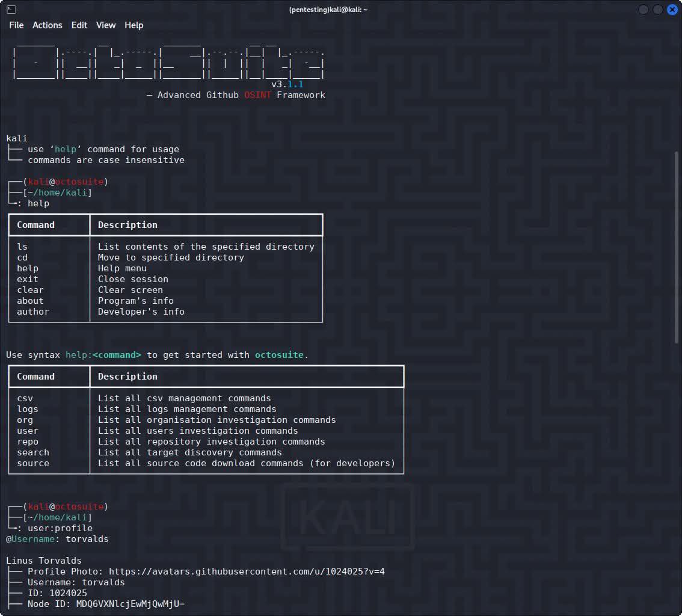Click 'commands are case insensitive' line
Image resolution: width=682 pixels, height=616 pixels.
(106, 160)
